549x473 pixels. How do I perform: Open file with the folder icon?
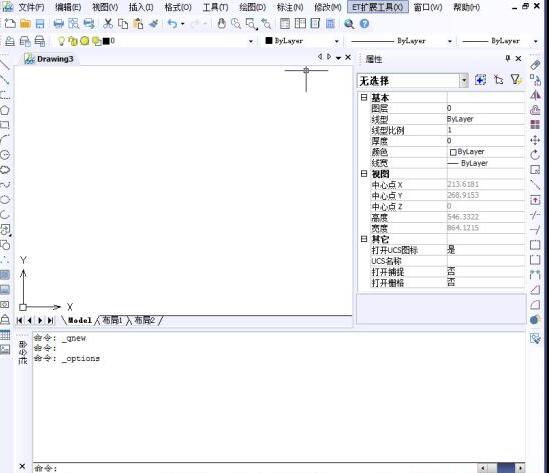[x=25, y=24]
